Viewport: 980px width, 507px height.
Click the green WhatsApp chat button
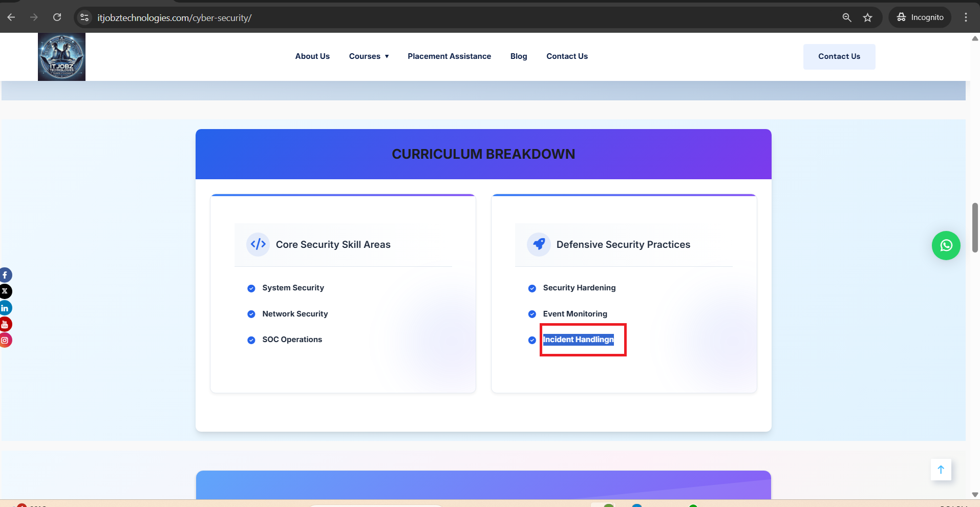coord(946,245)
